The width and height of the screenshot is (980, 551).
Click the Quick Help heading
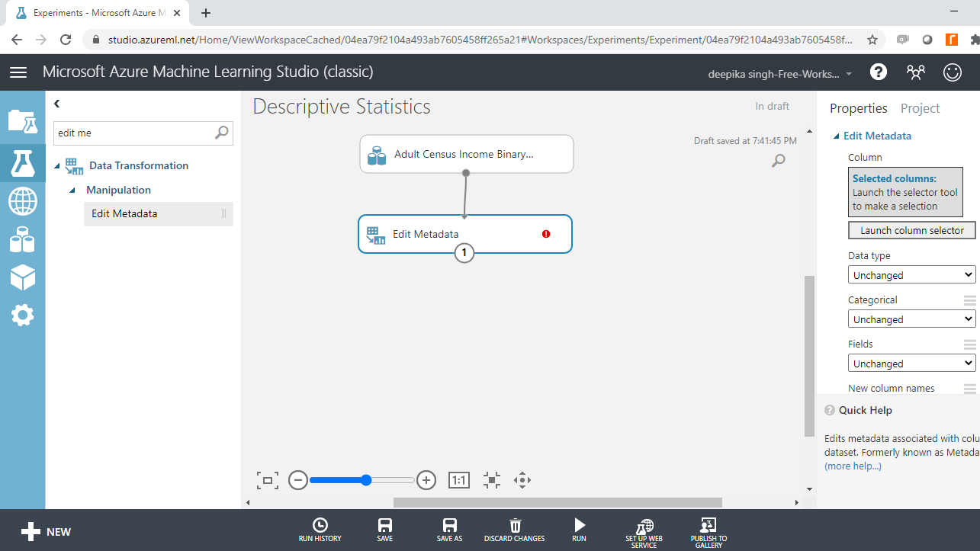tap(865, 410)
